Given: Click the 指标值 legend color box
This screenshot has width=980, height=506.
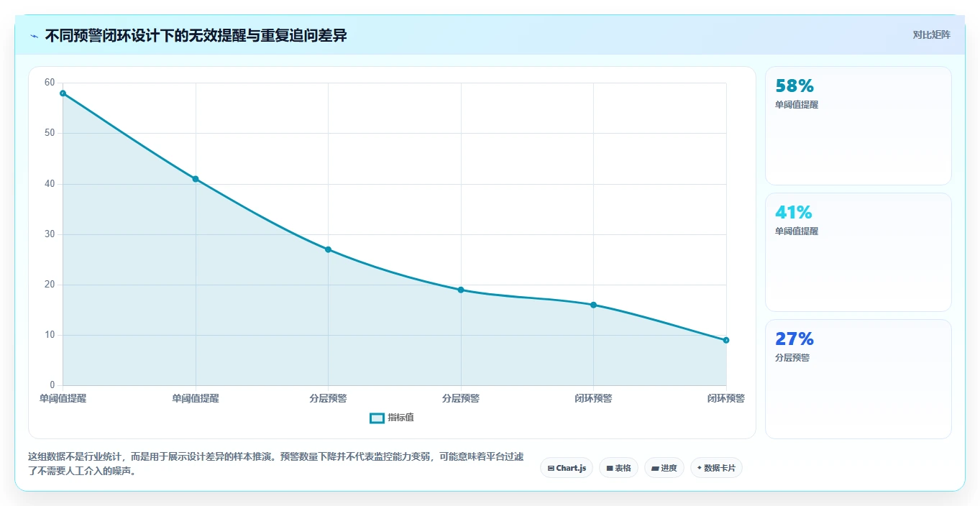Looking at the screenshot, I should (x=377, y=418).
